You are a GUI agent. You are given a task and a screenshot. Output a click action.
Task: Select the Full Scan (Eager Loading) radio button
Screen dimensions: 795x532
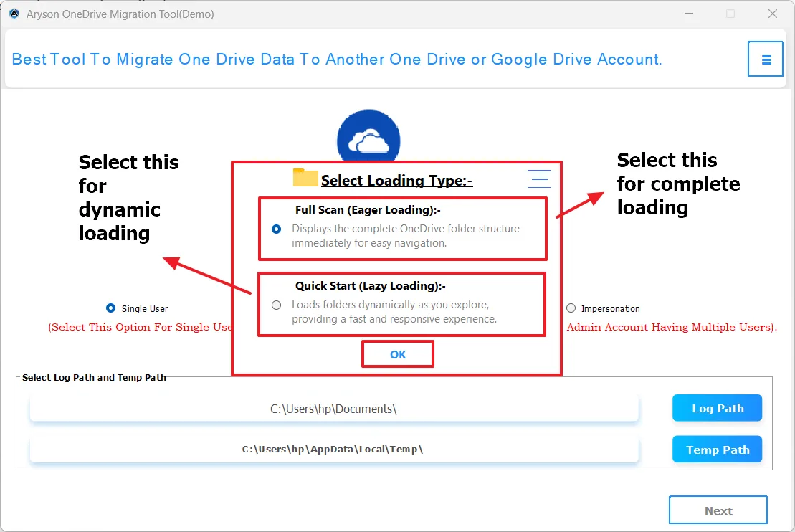[277, 229]
